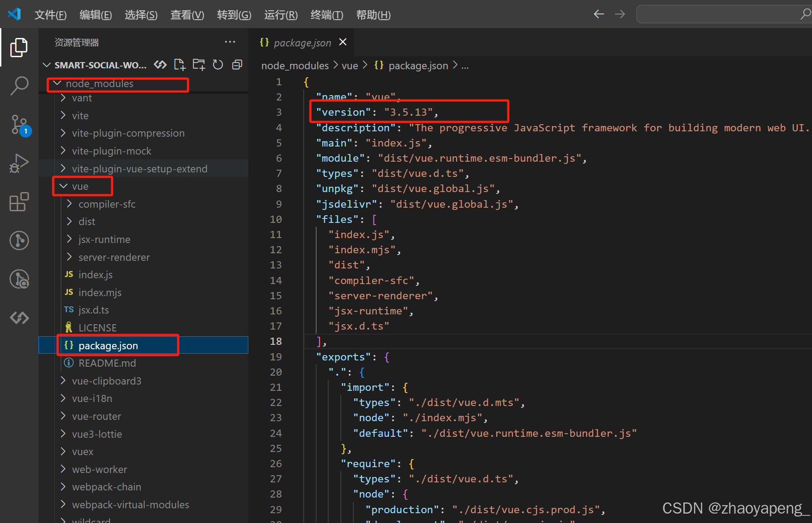
Task: Open the 编辑(E) menu
Action: click(96, 15)
